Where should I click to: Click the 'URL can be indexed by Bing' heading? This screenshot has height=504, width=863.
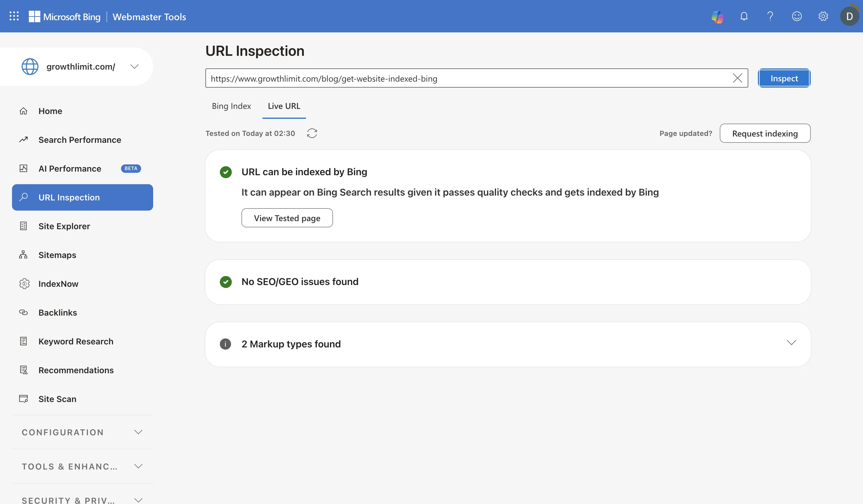point(304,172)
